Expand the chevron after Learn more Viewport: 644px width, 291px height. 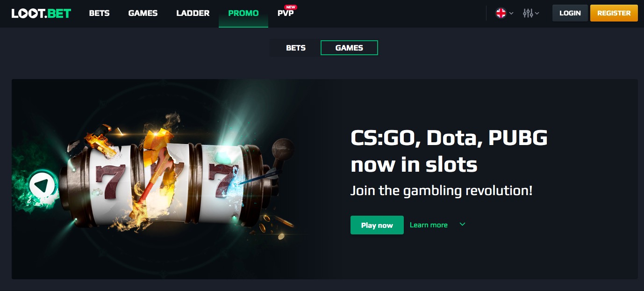pos(462,225)
